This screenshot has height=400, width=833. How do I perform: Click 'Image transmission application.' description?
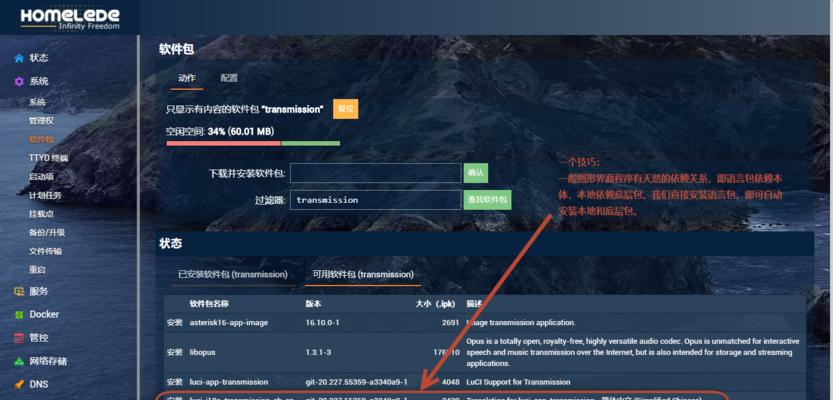[521, 322]
